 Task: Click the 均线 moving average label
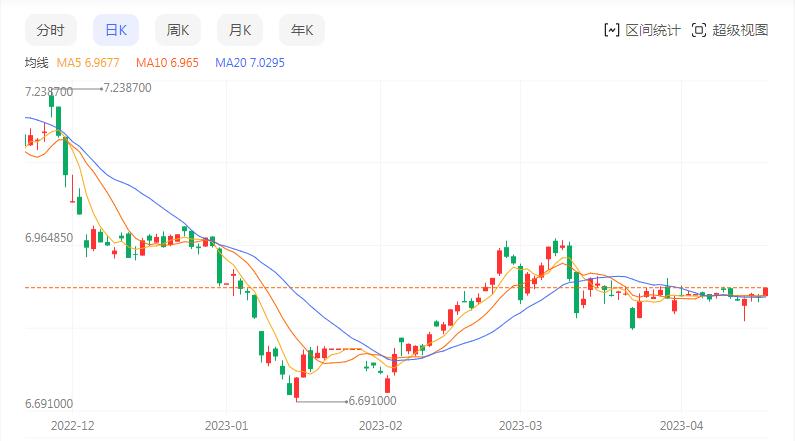click(36, 62)
